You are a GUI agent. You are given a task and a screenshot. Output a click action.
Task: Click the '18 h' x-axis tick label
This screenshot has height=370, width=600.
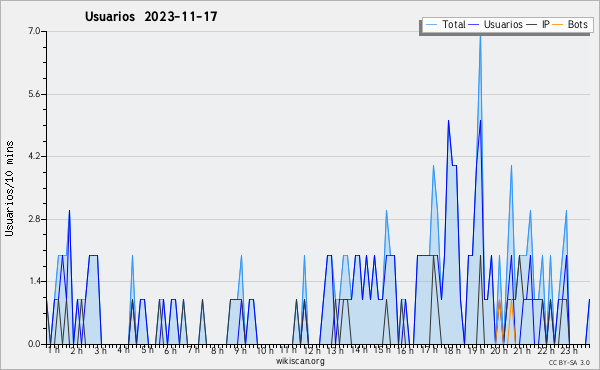pyautogui.click(x=452, y=350)
